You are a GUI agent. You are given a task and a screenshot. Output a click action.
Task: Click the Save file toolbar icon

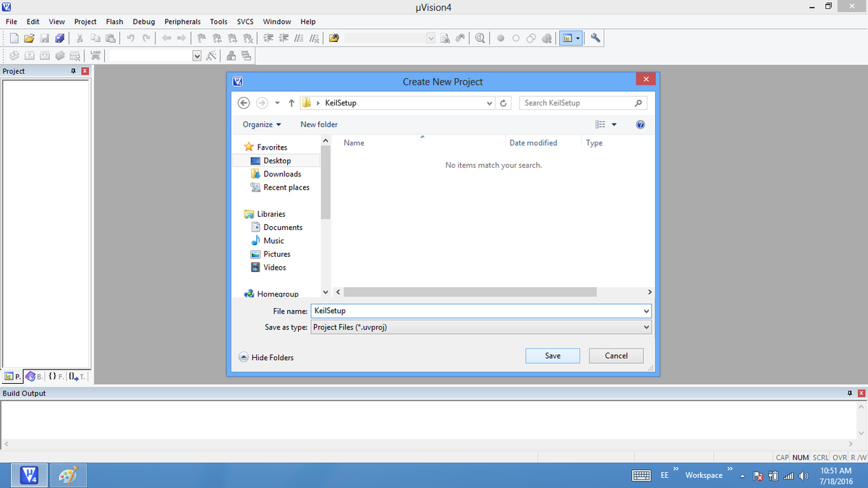(44, 38)
